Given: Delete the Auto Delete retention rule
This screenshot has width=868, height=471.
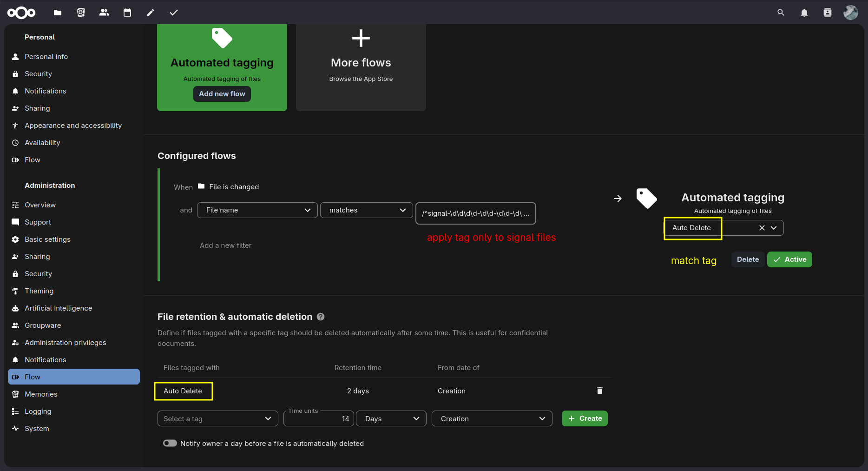Looking at the screenshot, I should tap(600, 391).
